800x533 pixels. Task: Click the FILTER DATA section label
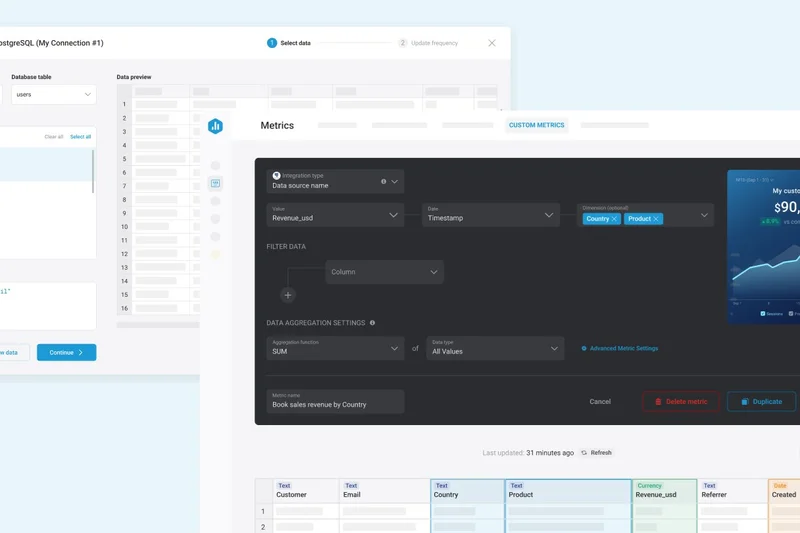pos(286,246)
